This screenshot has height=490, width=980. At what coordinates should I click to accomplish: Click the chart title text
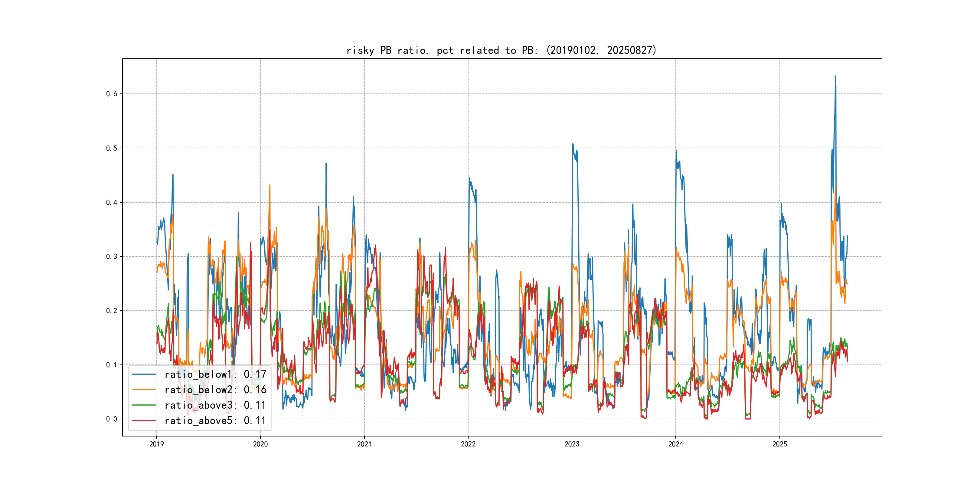tap(501, 50)
